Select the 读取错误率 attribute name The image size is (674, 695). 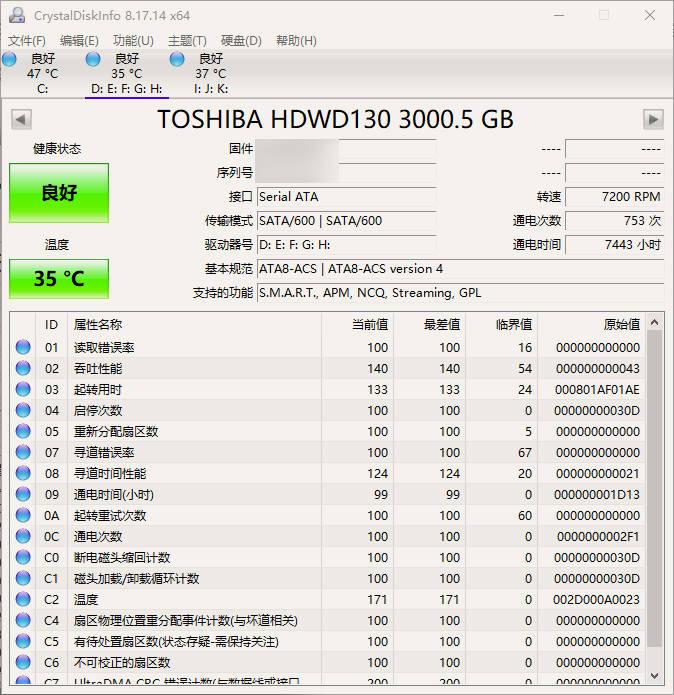coord(104,348)
